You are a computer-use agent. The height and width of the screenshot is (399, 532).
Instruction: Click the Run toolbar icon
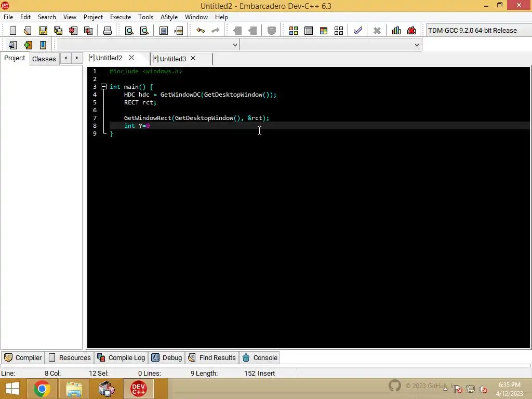[309, 31]
